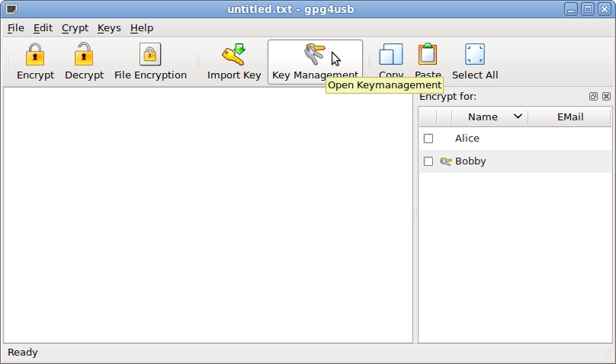
Task: Open the Edit menu
Action: (x=43, y=28)
